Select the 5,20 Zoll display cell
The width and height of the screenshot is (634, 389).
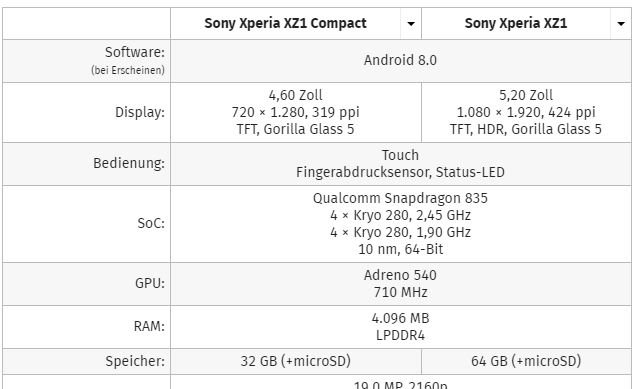(526, 112)
